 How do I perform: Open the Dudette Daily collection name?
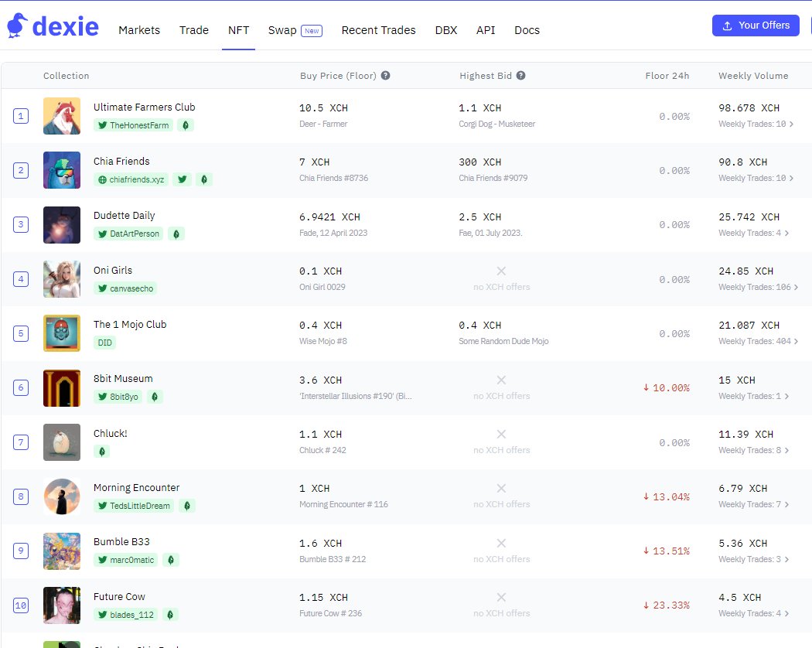coord(125,216)
